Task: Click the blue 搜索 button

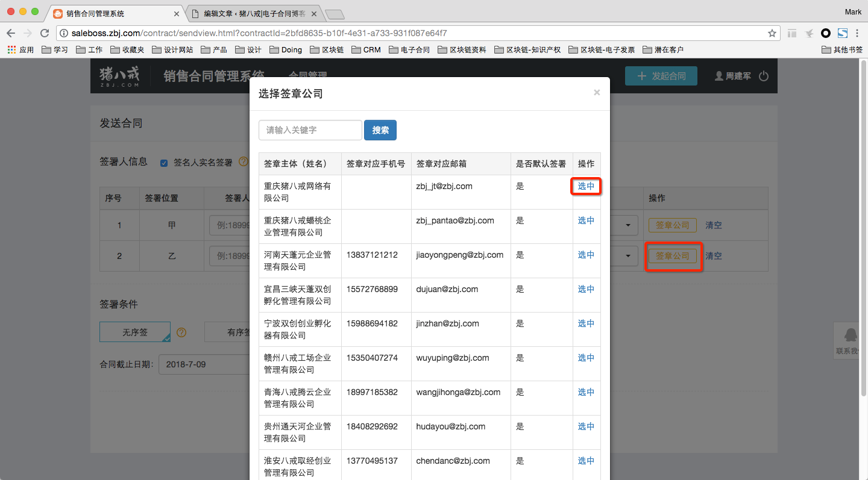Action: click(380, 130)
